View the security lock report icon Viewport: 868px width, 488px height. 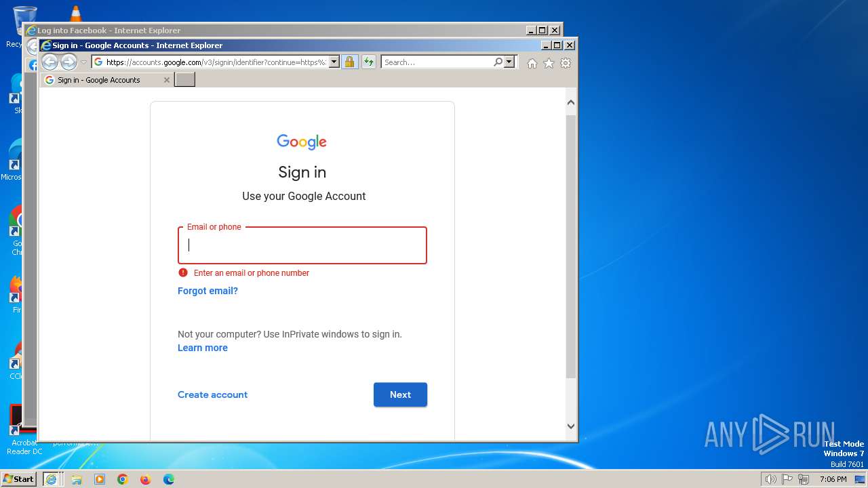349,62
